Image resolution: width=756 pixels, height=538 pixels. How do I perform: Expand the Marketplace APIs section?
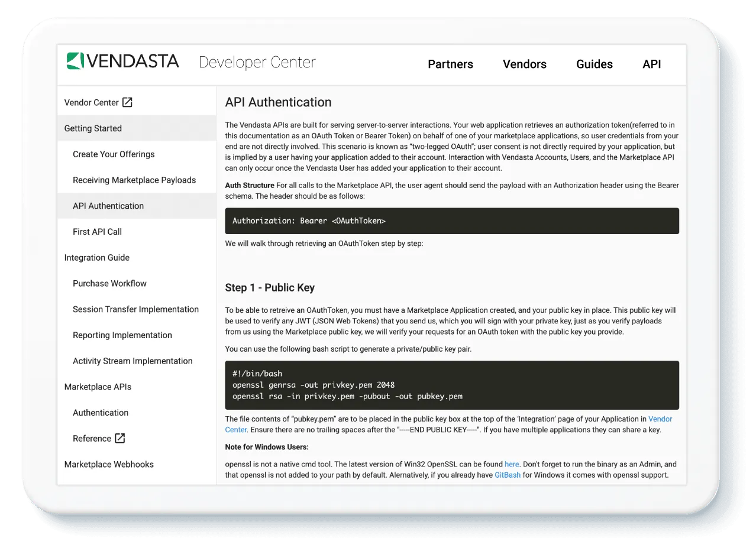click(98, 387)
